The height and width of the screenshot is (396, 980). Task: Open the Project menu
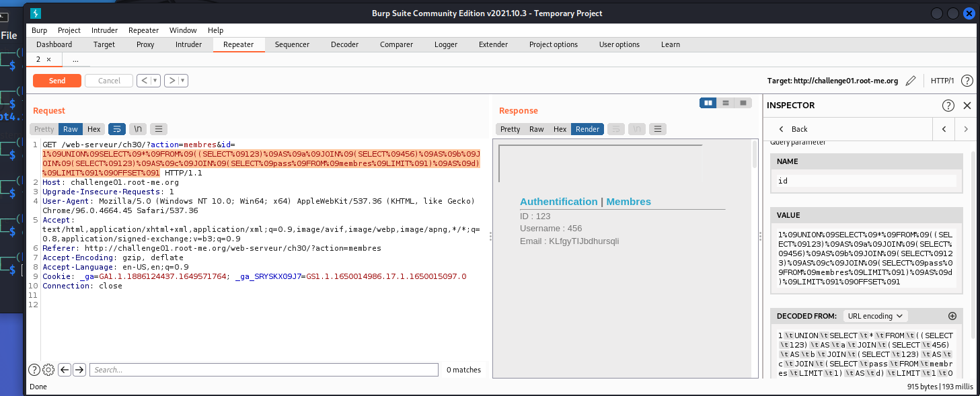(x=69, y=30)
